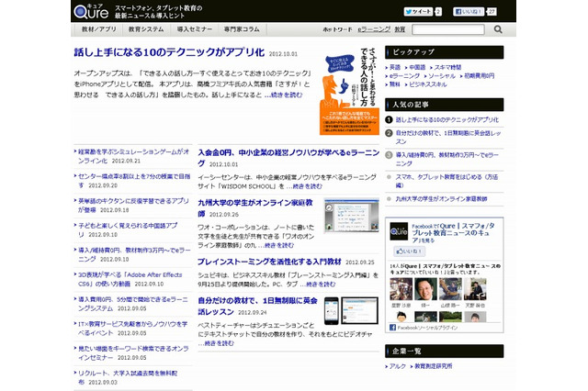Click the like count bubble showing 27
The height and width of the screenshot is (391, 588).
[x=492, y=12]
